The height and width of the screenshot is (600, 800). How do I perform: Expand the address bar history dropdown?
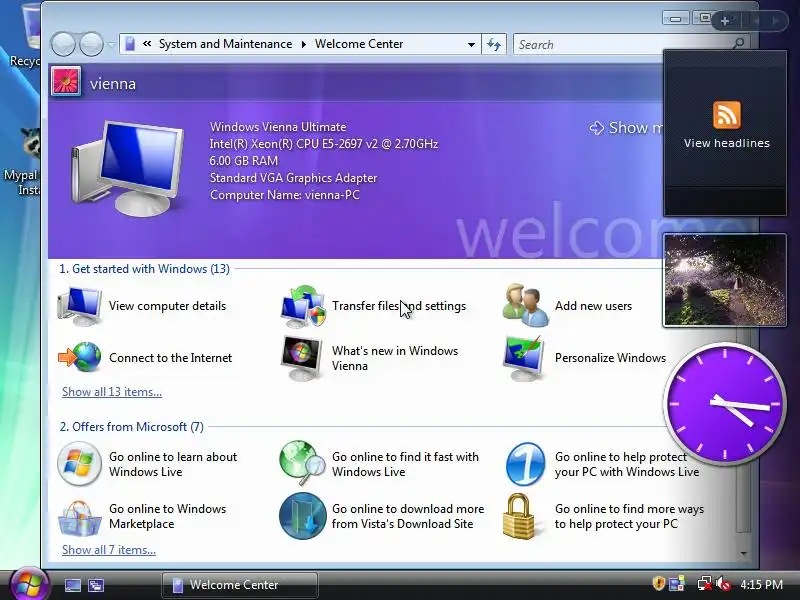[471, 44]
